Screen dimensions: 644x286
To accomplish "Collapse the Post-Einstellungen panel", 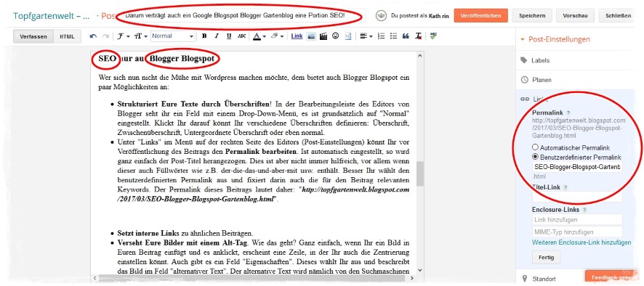I will tap(555, 39).
